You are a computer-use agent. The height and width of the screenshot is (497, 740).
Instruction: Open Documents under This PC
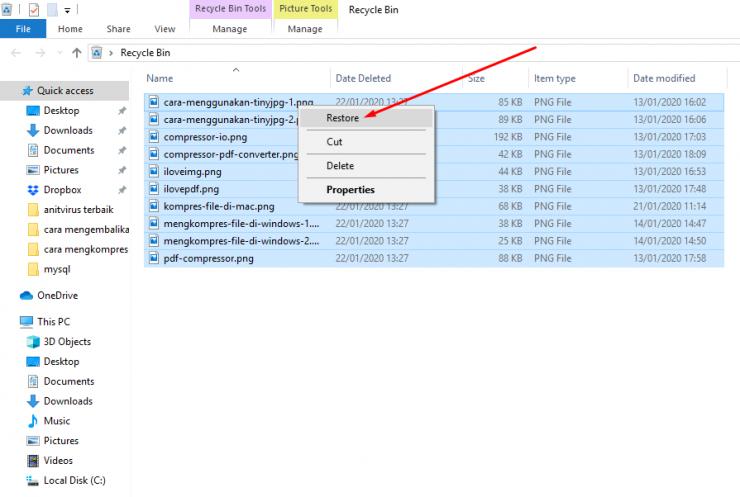pos(69,381)
